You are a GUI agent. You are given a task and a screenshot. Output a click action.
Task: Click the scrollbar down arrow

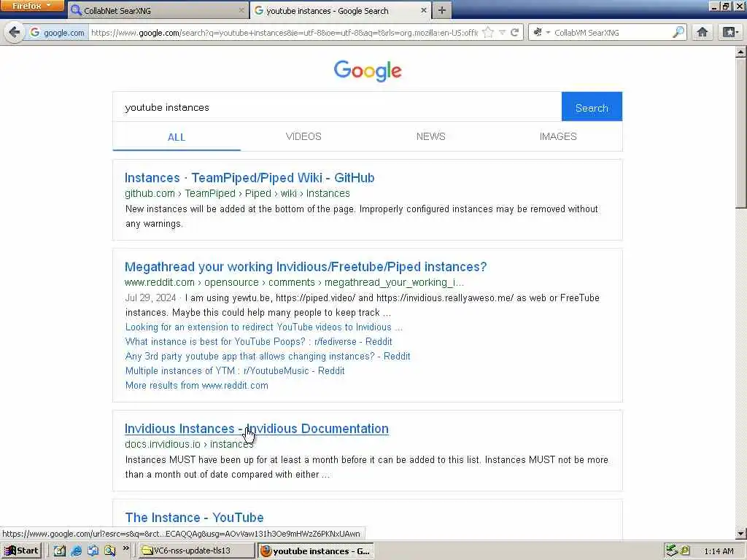pyautogui.click(x=741, y=534)
